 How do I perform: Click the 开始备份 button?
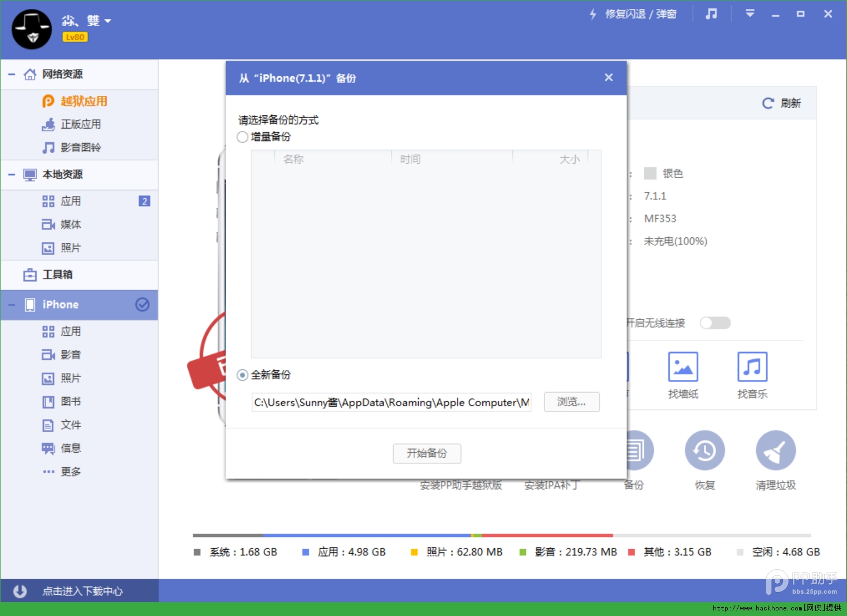427,453
